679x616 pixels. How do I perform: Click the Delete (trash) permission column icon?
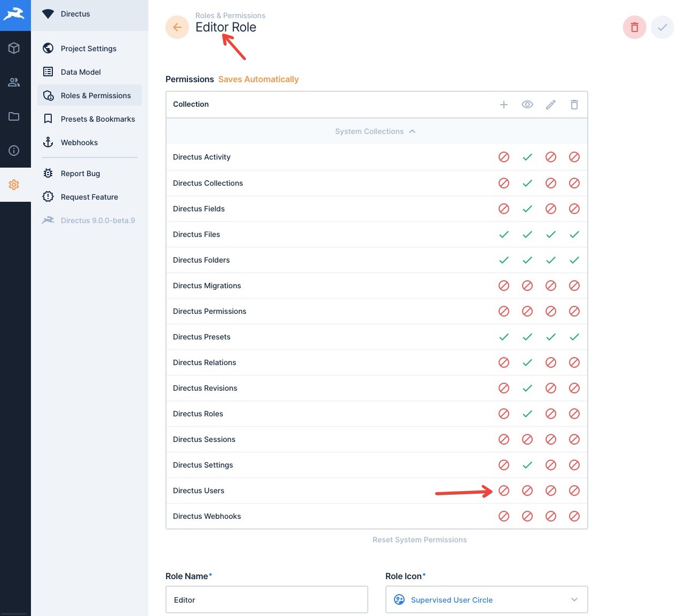[574, 105]
